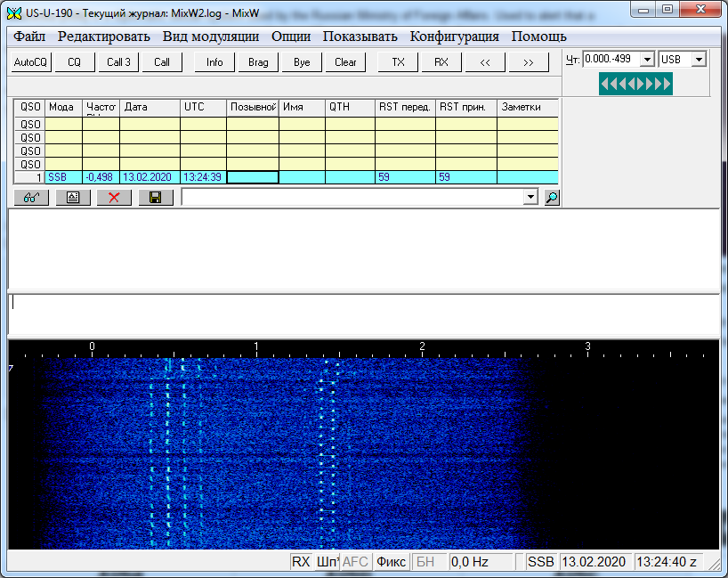Click the Info macro button

214,62
